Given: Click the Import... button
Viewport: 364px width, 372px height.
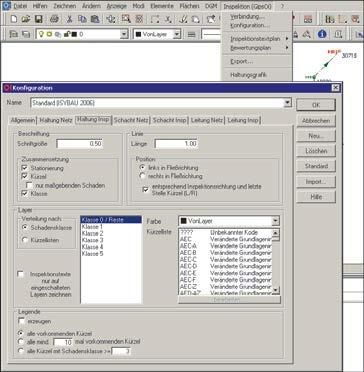Looking at the screenshot, I should pyautogui.click(x=316, y=182).
